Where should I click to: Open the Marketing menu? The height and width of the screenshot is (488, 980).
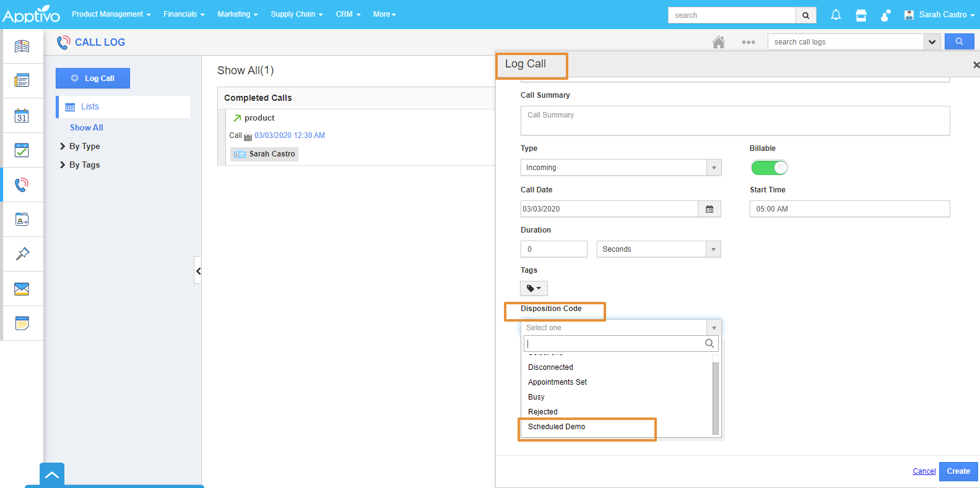click(238, 14)
